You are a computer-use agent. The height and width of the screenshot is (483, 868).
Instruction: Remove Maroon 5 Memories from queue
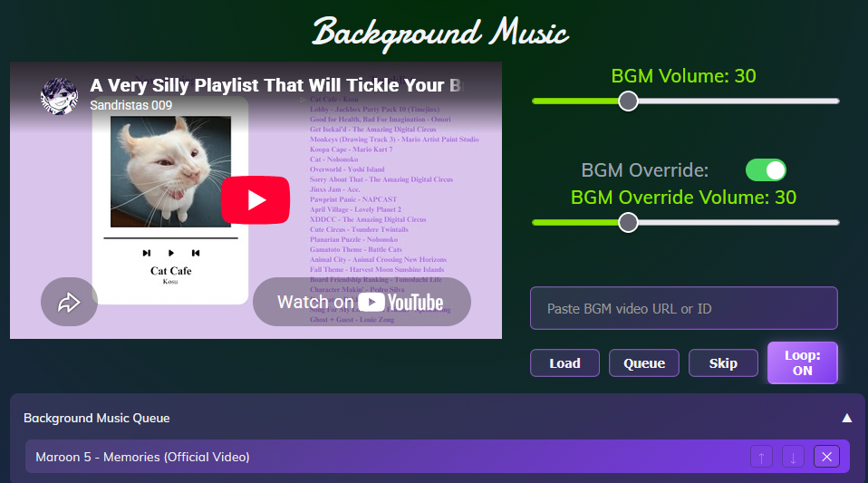tap(826, 457)
